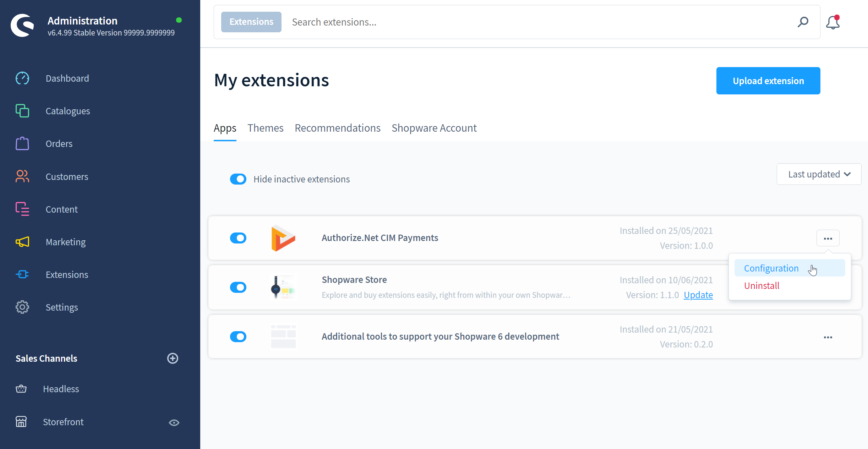Open the Last updated sort dropdown
The image size is (868, 449).
[x=819, y=174]
